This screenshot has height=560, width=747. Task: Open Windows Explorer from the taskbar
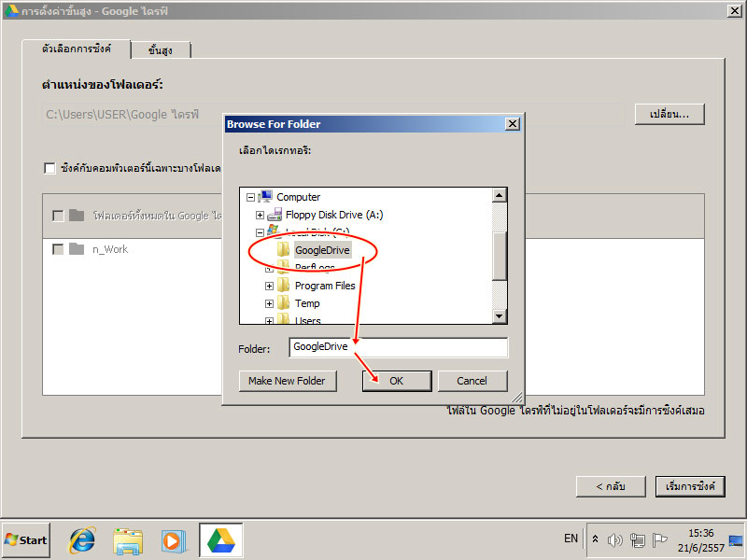pos(128,541)
